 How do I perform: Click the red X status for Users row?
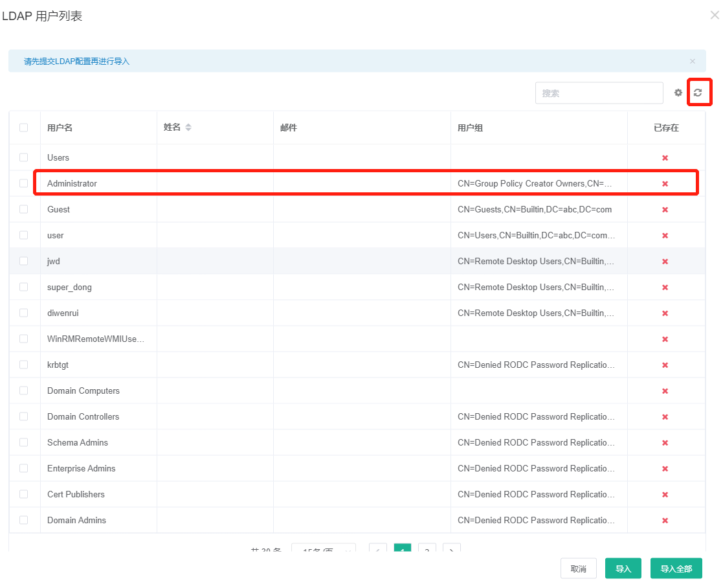[x=665, y=157]
